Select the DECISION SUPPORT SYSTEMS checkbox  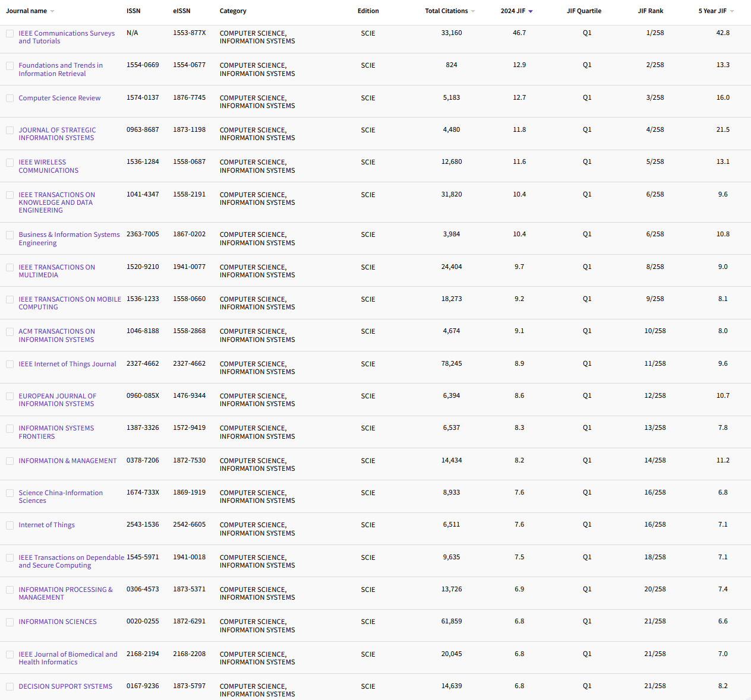(x=10, y=686)
